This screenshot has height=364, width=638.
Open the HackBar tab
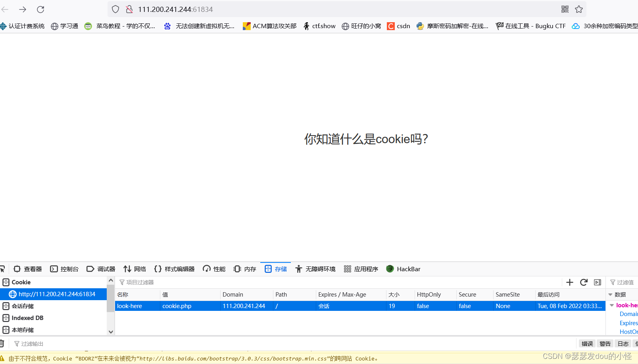pos(403,269)
